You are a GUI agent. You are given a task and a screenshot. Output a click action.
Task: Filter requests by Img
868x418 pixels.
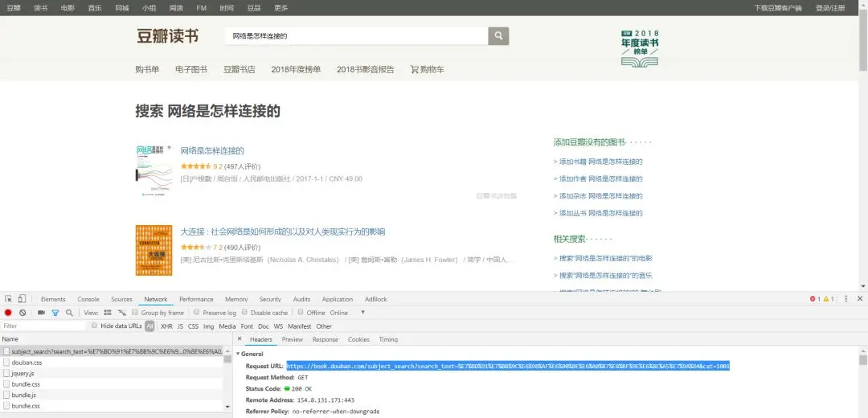[x=209, y=326]
